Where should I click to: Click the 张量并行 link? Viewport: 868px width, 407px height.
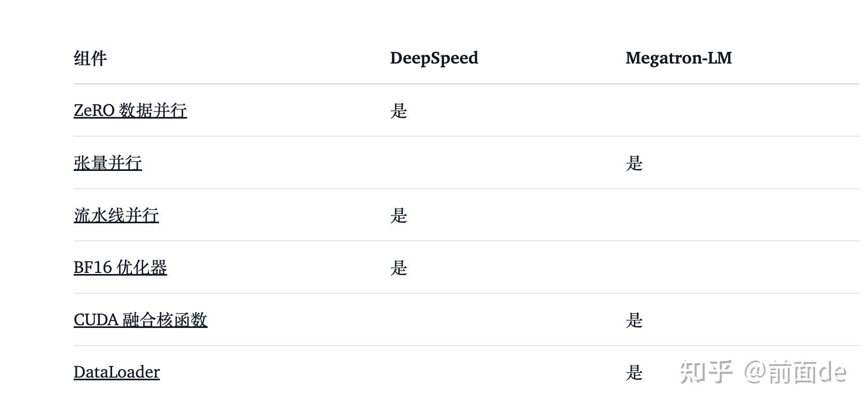(108, 163)
